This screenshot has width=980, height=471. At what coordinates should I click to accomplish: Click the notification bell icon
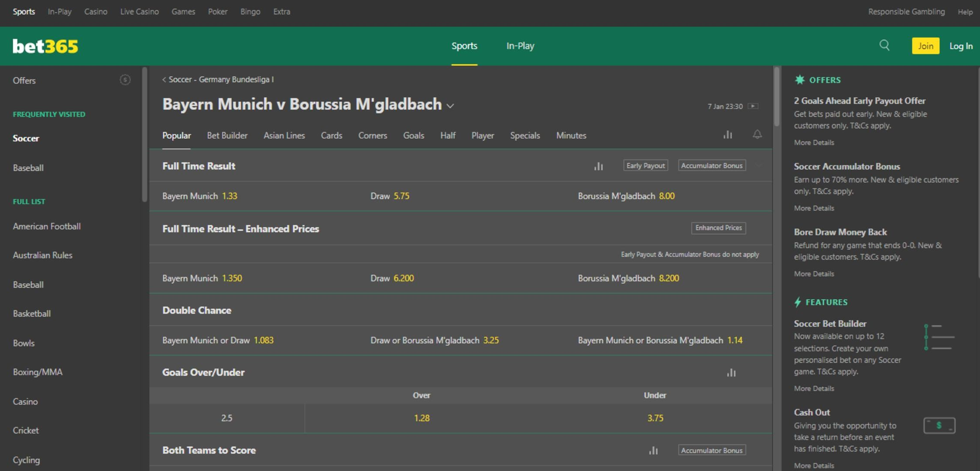(x=757, y=134)
